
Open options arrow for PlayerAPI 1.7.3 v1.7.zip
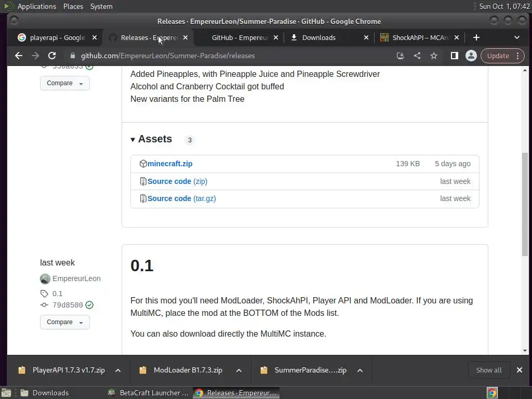[x=118, y=370]
